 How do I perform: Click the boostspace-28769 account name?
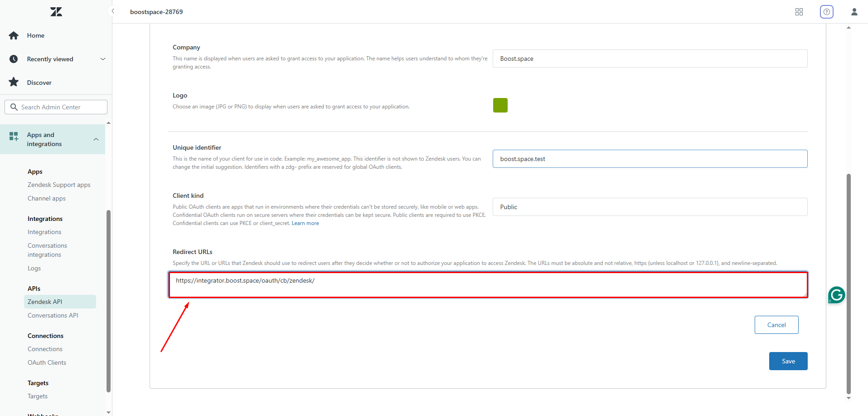point(156,12)
